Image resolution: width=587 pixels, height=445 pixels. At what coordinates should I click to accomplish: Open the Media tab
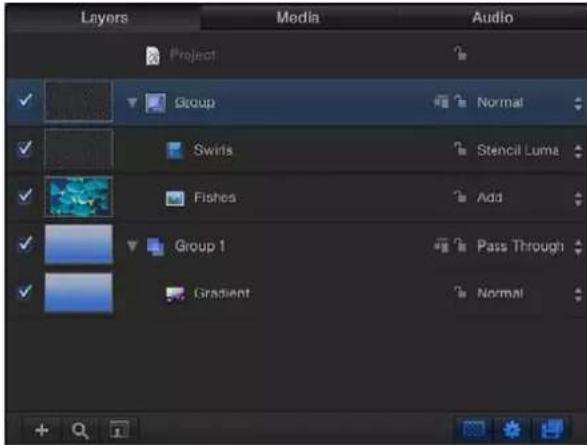(298, 18)
